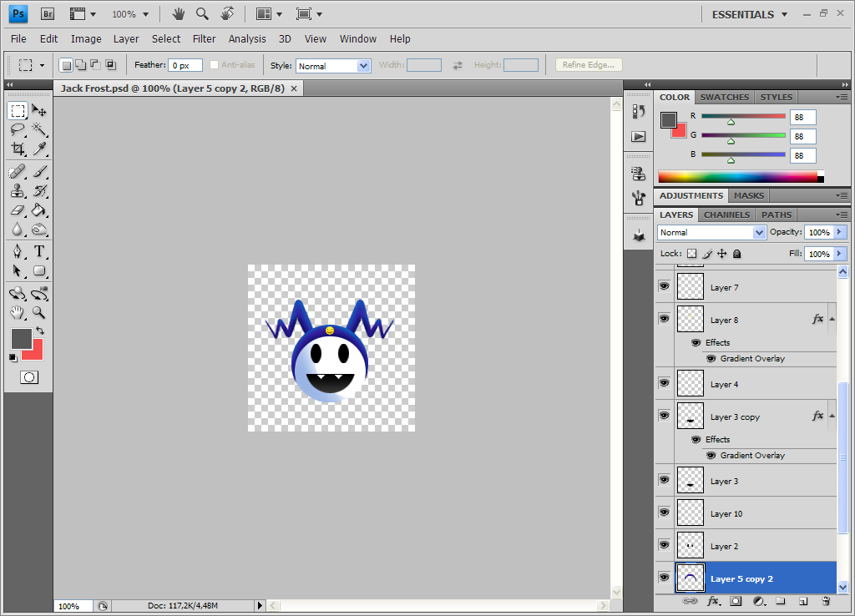855x616 pixels.
Task: Launch Adobe Bridge
Action: click(48, 14)
